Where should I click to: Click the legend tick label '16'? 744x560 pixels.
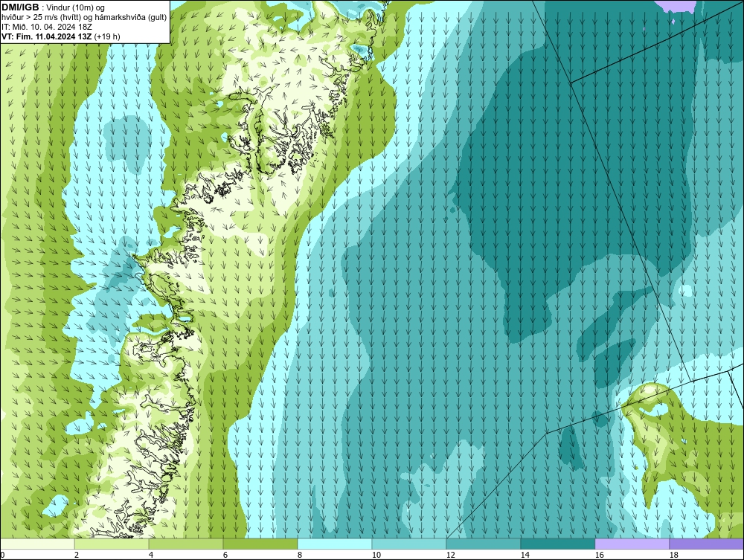pos(599,555)
